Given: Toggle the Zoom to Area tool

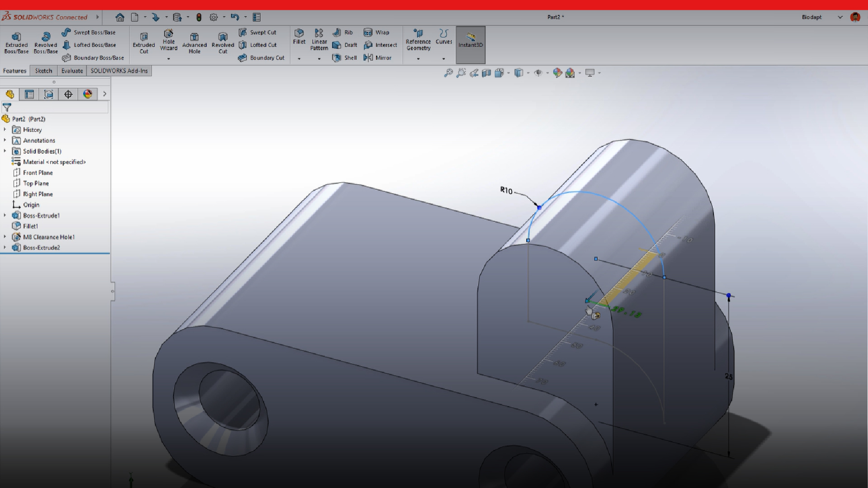Looking at the screenshot, I should click(461, 73).
